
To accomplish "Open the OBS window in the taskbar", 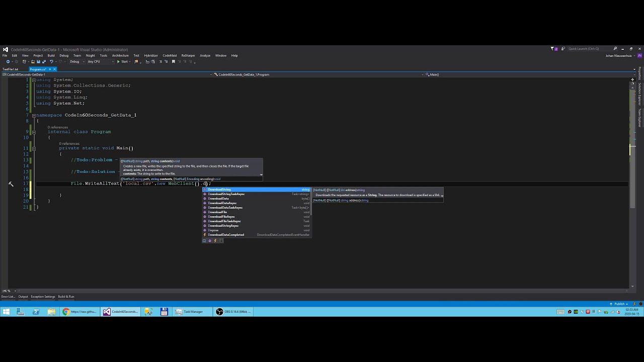I will pos(233,312).
